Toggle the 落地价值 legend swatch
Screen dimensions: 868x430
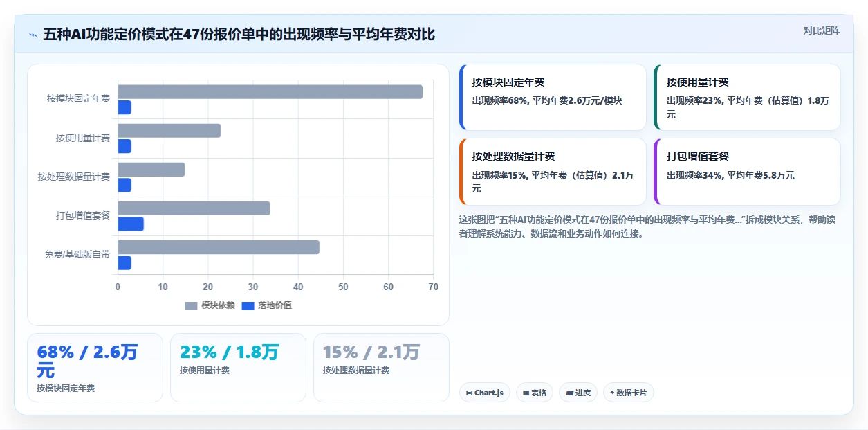[248, 305]
